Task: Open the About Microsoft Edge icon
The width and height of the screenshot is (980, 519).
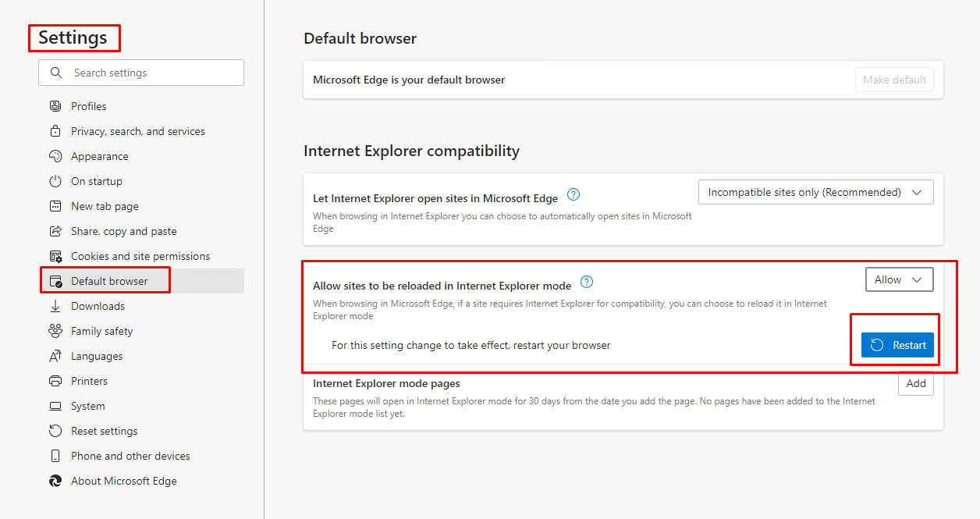Action: pyautogui.click(x=55, y=480)
